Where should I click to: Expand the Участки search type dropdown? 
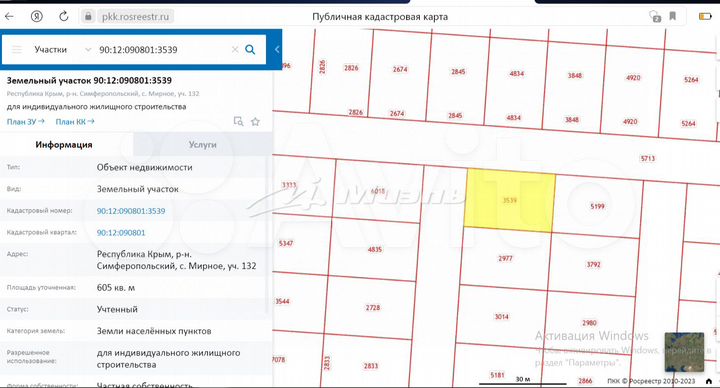pyautogui.click(x=88, y=50)
